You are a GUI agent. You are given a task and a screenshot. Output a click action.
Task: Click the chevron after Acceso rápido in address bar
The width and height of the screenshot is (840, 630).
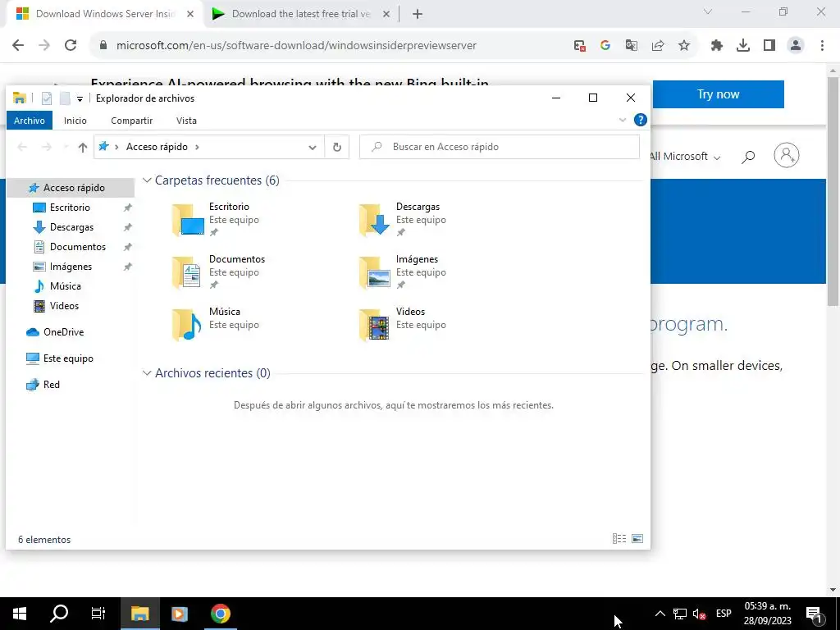click(197, 147)
